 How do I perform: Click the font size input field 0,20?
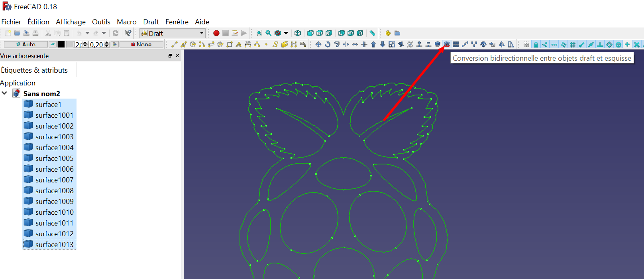[x=96, y=44]
